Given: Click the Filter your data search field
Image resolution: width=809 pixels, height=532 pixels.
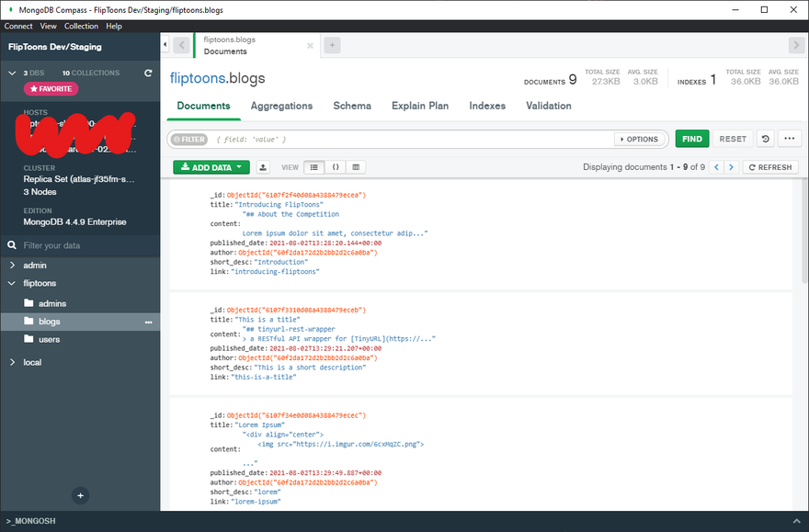Looking at the screenshot, I should (83, 245).
